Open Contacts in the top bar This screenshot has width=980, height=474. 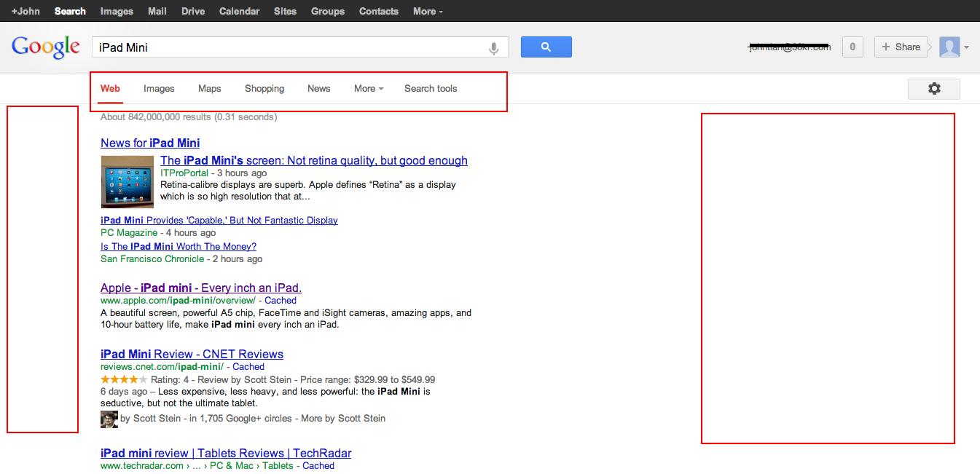click(379, 11)
